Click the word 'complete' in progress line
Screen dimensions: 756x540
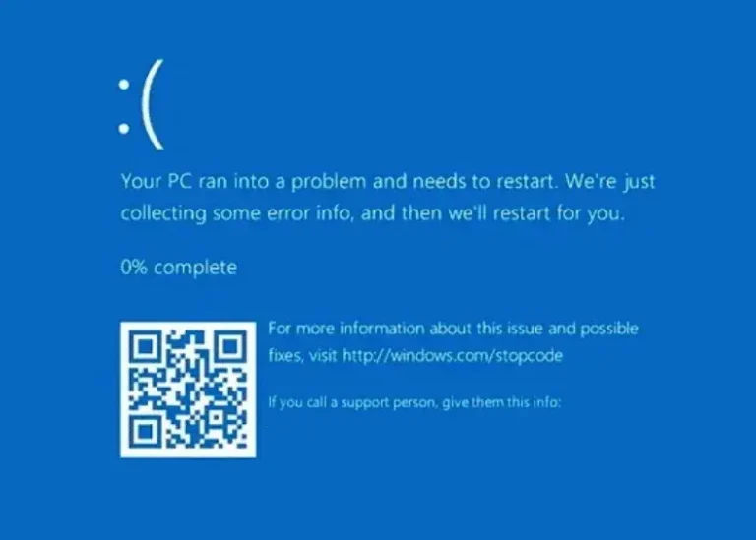(x=195, y=268)
